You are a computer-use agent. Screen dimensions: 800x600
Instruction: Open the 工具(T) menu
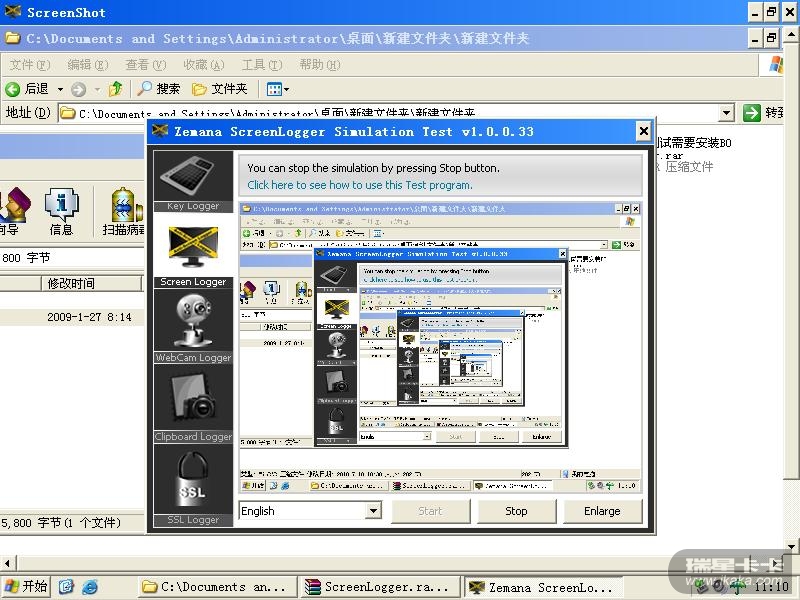pyautogui.click(x=261, y=65)
